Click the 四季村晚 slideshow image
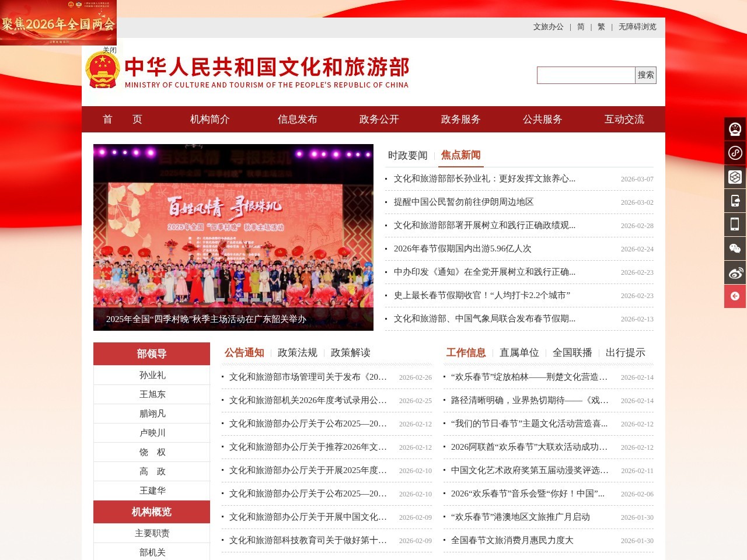This screenshot has width=747, height=560. [233, 228]
